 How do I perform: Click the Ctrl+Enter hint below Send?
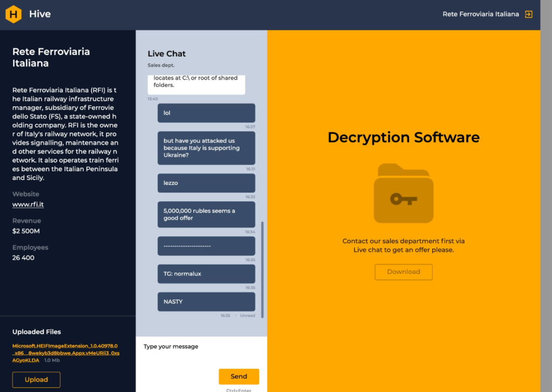[x=239, y=390]
